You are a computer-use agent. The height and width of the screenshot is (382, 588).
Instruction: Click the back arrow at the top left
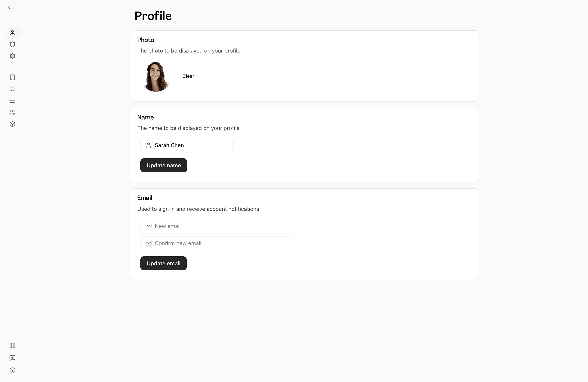point(9,8)
